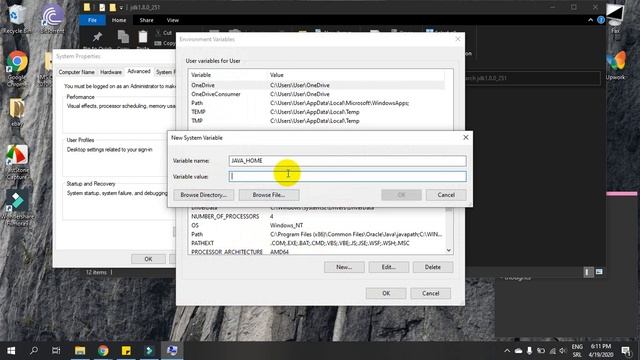Open Google Chrome desktop shortcut

point(17,69)
